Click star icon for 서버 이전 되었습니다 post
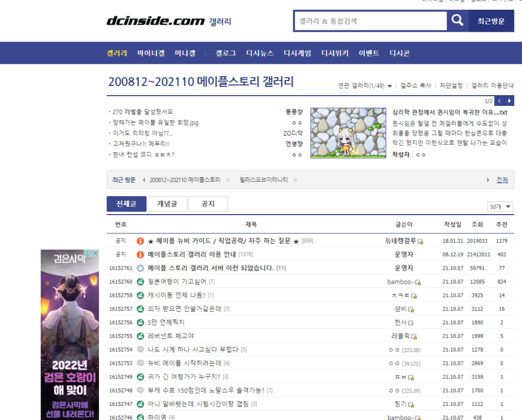The image size is (522, 420). coord(140,268)
